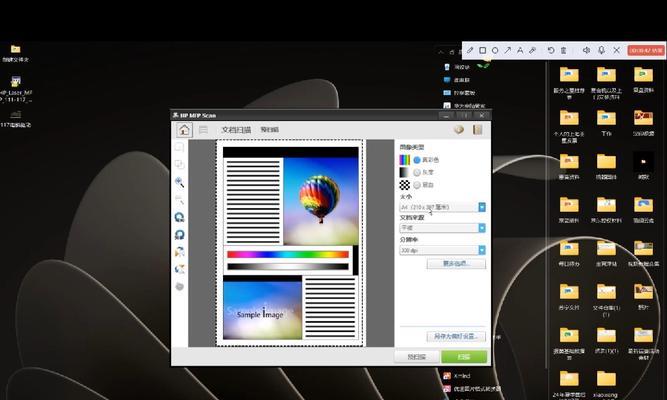Screen dimensions: 667x400
Task: Mute system sound with the speaker icon
Action: [x=586, y=50]
